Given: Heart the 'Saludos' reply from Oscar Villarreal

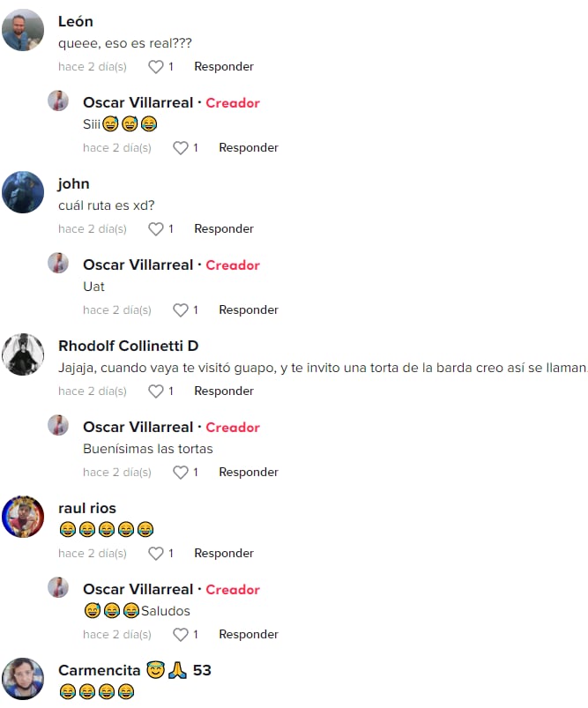Looking at the screenshot, I should tap(181, 635).
